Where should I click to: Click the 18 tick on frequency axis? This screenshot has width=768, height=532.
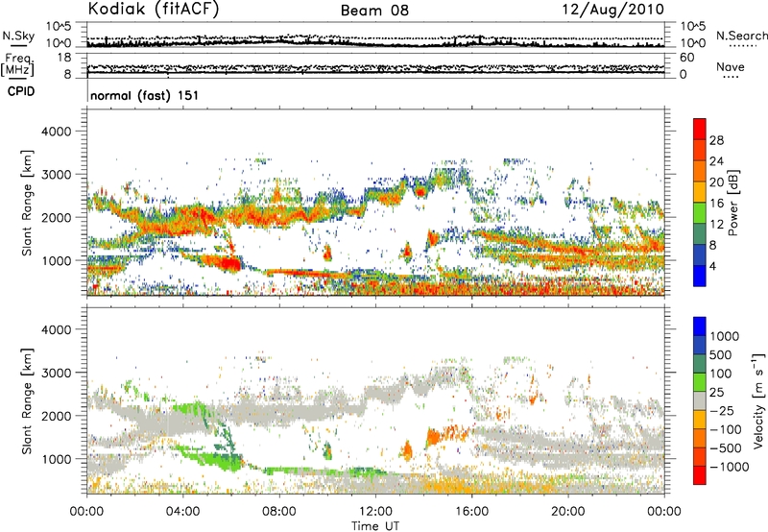point(64,58)
